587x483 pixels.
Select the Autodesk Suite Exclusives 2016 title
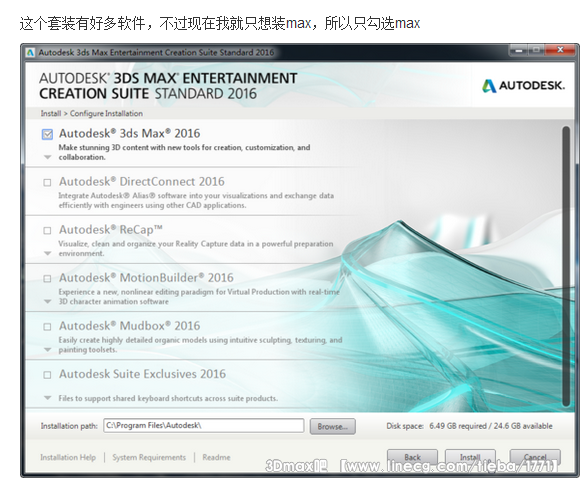[142, 374]
